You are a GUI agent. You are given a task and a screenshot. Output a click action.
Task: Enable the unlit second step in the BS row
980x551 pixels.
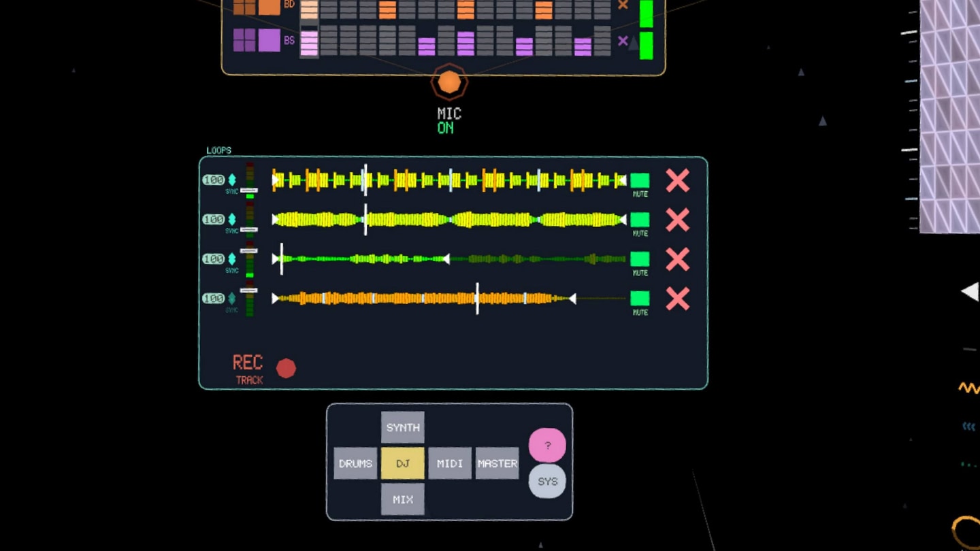point(329,41)
